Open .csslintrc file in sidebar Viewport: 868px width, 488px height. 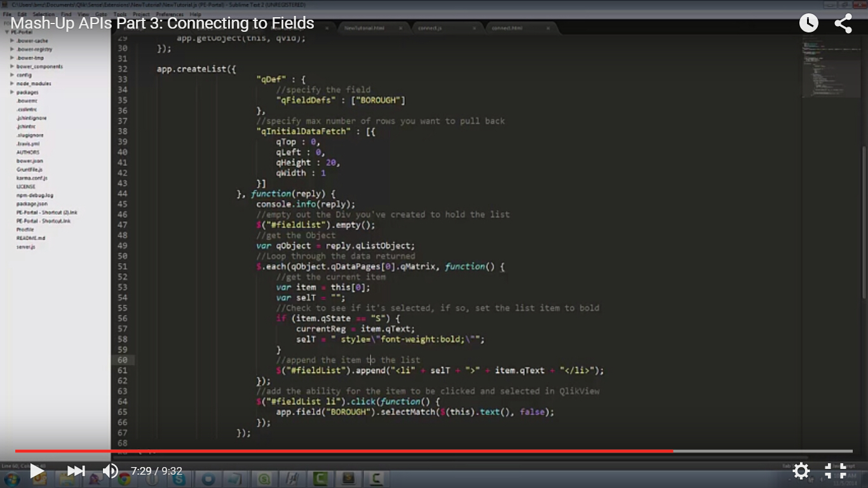click(27, 109)
